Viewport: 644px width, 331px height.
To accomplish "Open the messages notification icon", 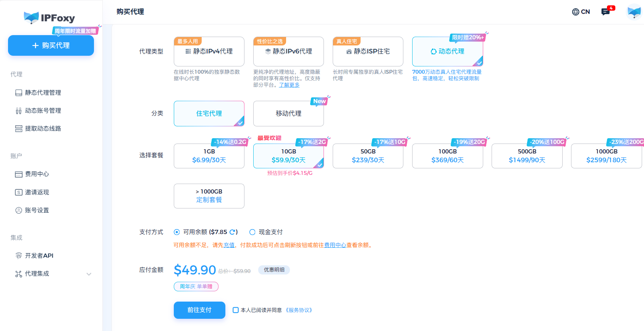I will pyautogui.click(x=605, y=12).
